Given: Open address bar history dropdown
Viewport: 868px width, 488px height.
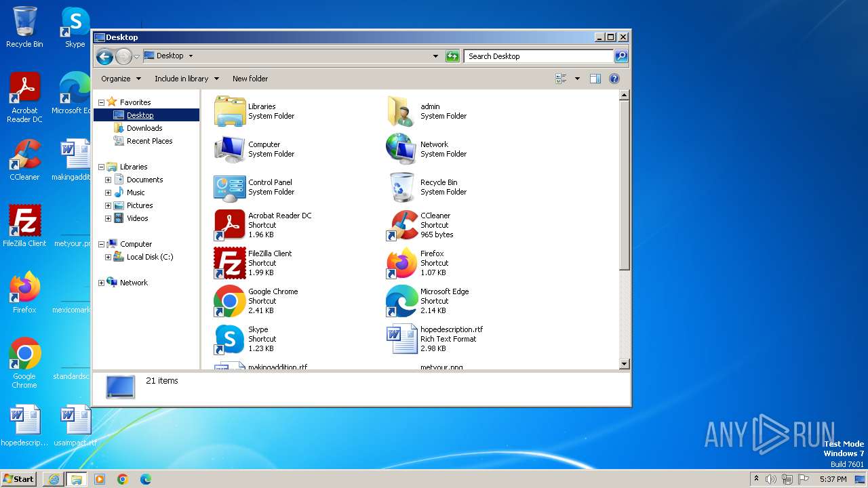Looking at the screenshot, I should 435,56.
